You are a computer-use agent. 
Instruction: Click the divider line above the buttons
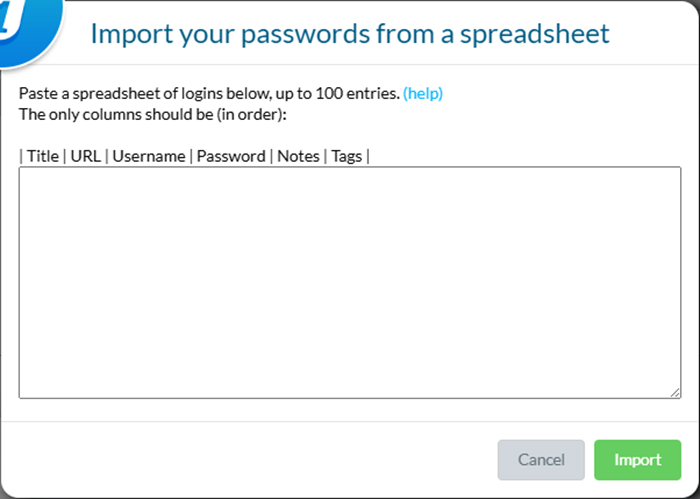click(x=350, y=421)
